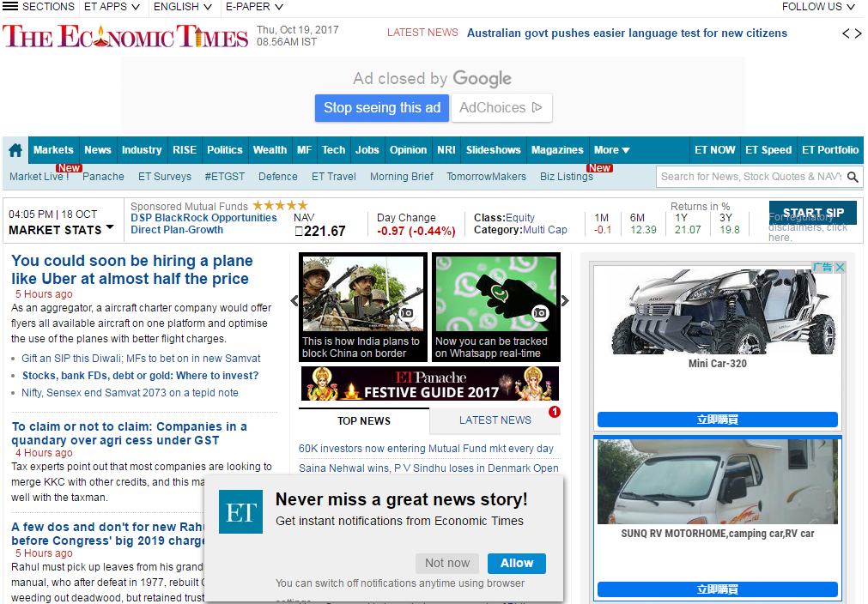
Task: Close the Mini Car ad using X icon
Action: coord(840,268)
